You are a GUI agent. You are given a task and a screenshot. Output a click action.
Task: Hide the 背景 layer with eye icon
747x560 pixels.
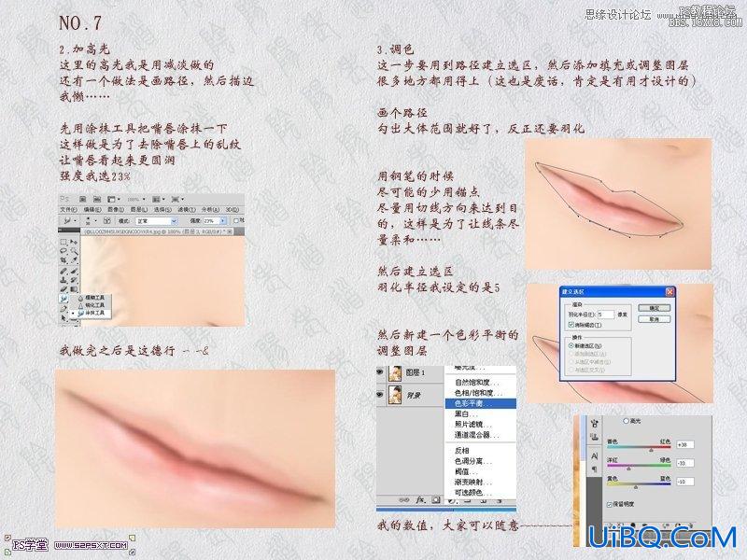pyautogui.click(x=379, y=395)
